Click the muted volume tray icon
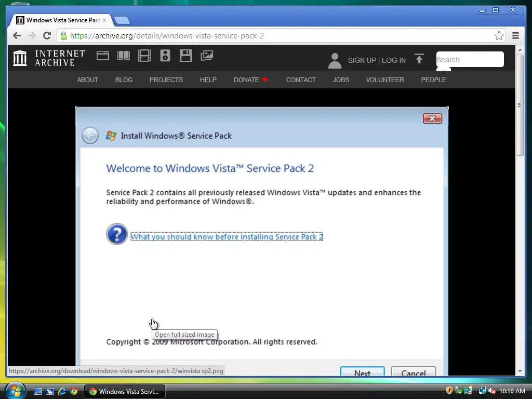 [x=492, y=391]
